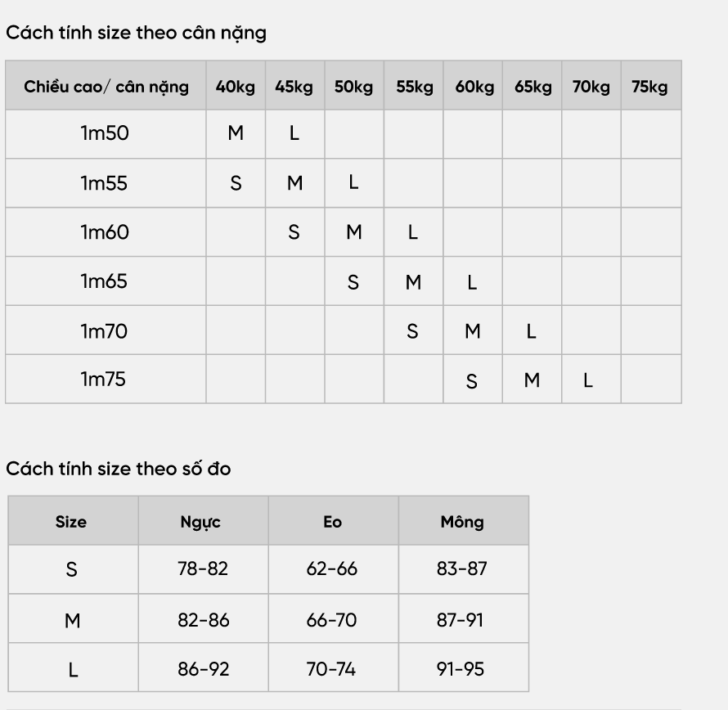Click size S in the 1m60 row
Viewport: 728px width, 710px height.
click(x=294, y=232)
